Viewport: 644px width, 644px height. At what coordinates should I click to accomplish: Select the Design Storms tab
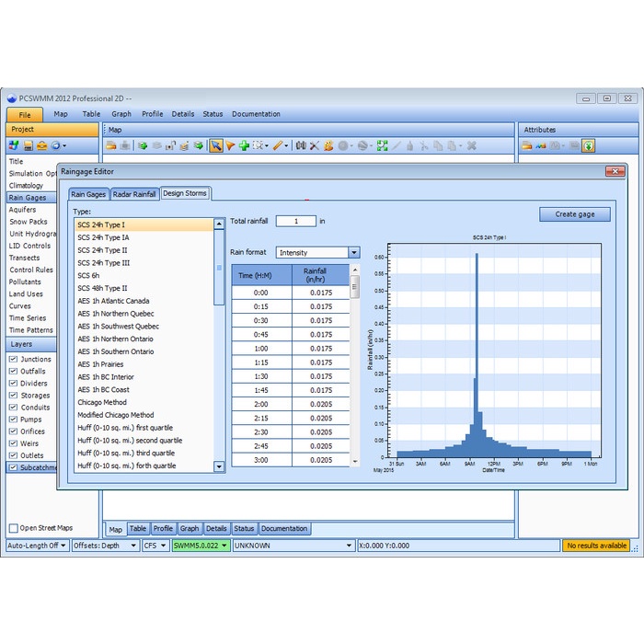pyautogui.click(x=185, y=193)
